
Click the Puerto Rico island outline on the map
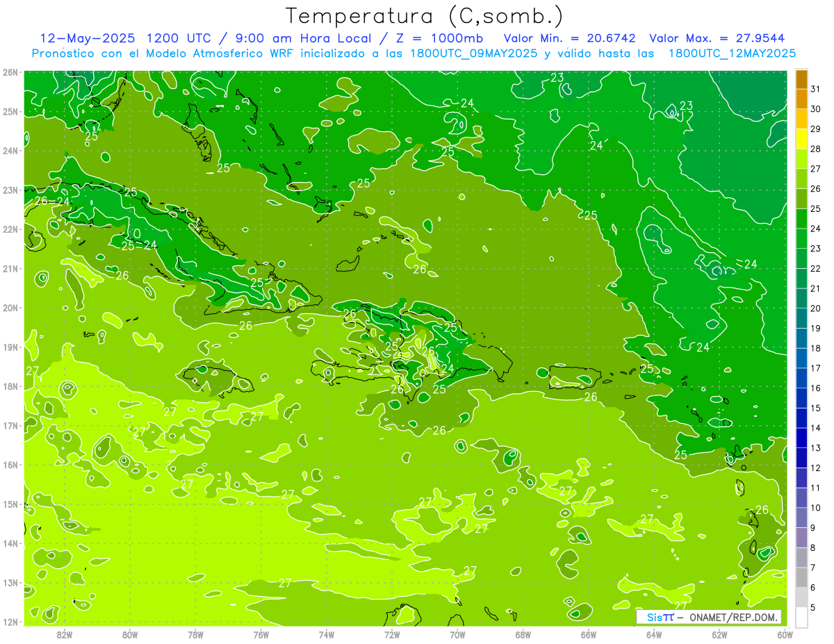point(575,377)
